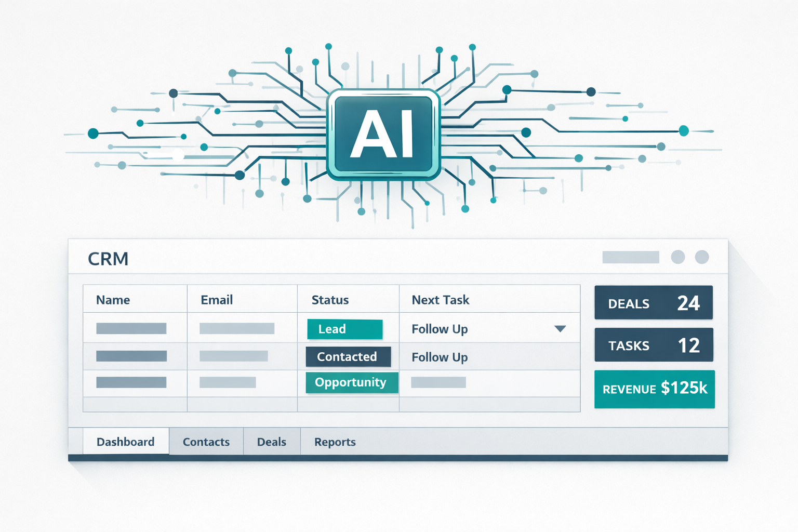Image resolution: width=798 pixels, height=532 pixels.
Task: Select the Opportunity status badge
Action: pyautogui.click(x=351, y=382)
